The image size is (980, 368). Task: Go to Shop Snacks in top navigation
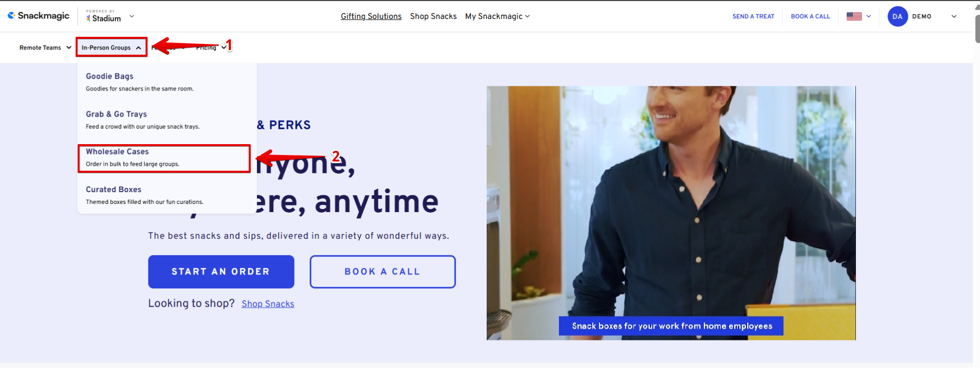[433, 16]
